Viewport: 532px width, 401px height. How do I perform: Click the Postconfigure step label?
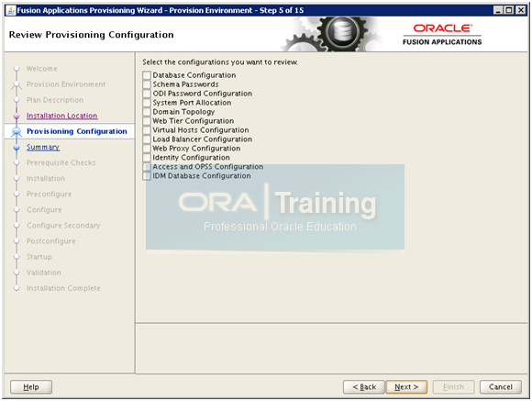(51, 241)
